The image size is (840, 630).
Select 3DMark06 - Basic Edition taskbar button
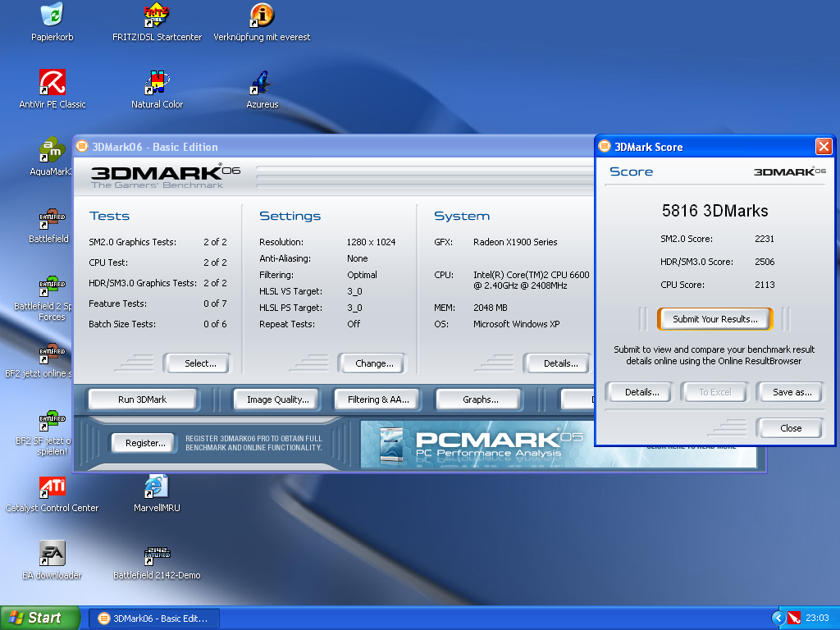(153, 619)
